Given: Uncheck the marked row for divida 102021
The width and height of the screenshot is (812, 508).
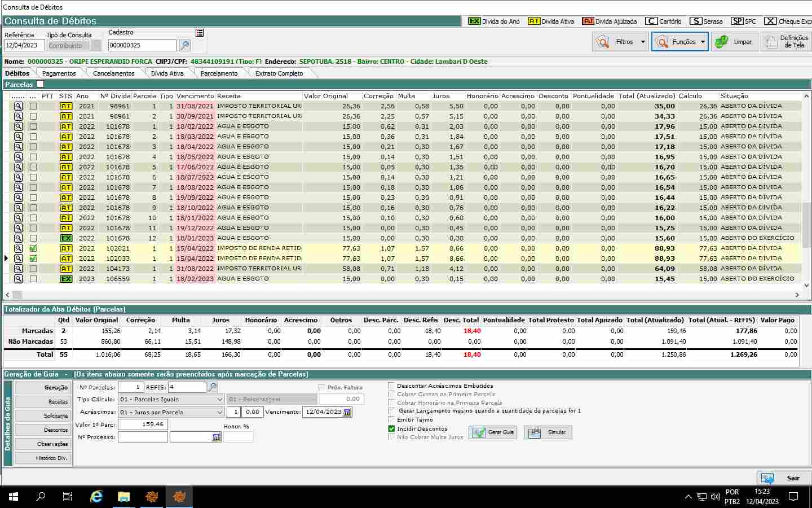Looking at the screenshot, I should click(x=33, y=248).
